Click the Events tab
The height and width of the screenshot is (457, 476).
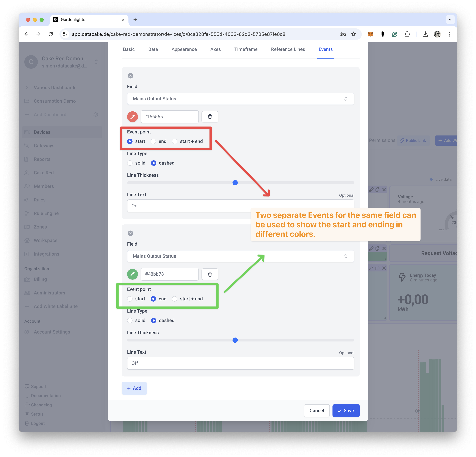click(x=325, y=49)
